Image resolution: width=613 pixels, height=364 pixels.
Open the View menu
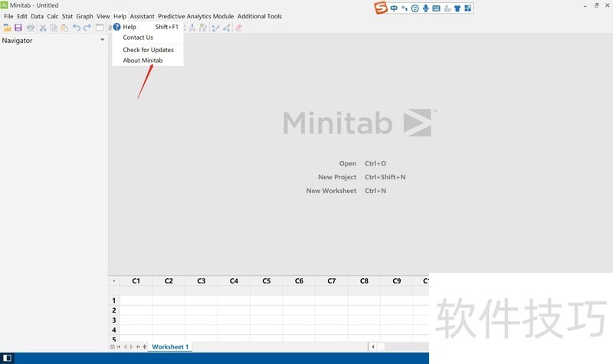pyautogui.click(x=103, y=16)
